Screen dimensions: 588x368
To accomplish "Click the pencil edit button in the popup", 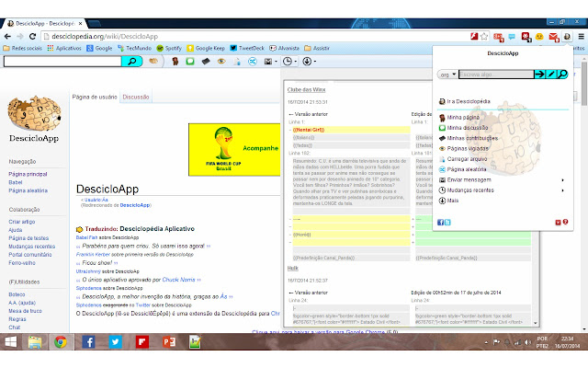I will click(551, 74).
